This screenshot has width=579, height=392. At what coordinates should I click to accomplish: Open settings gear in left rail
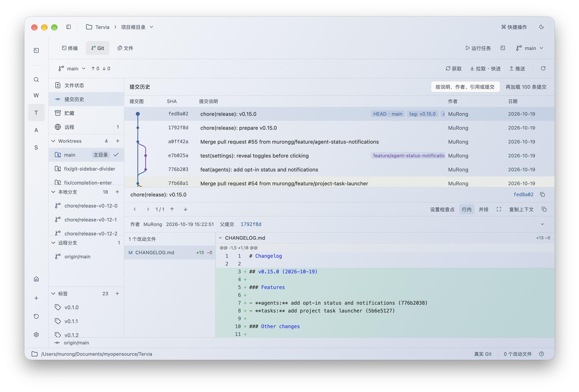point(36,334)
